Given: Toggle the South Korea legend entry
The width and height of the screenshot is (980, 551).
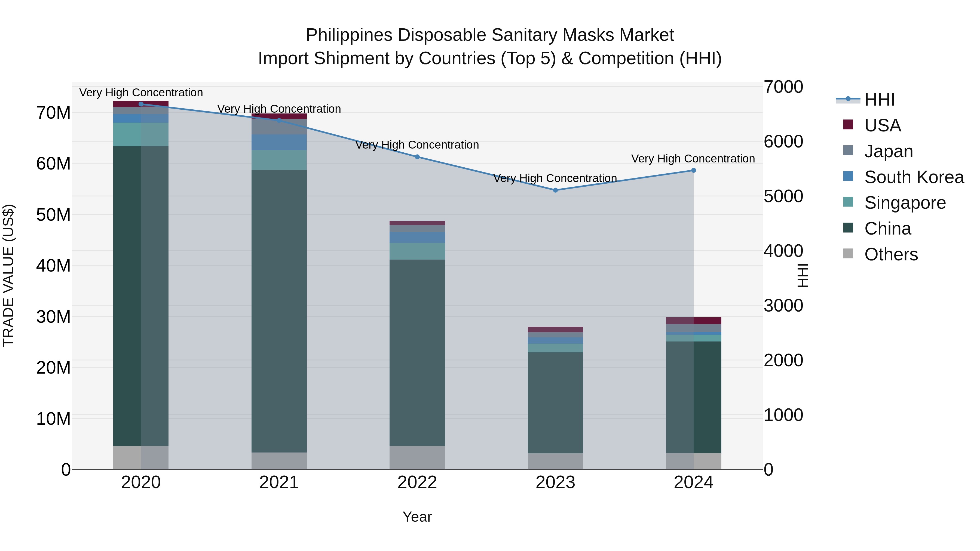Looking at the screenshot, I should [x=904, y=177].
